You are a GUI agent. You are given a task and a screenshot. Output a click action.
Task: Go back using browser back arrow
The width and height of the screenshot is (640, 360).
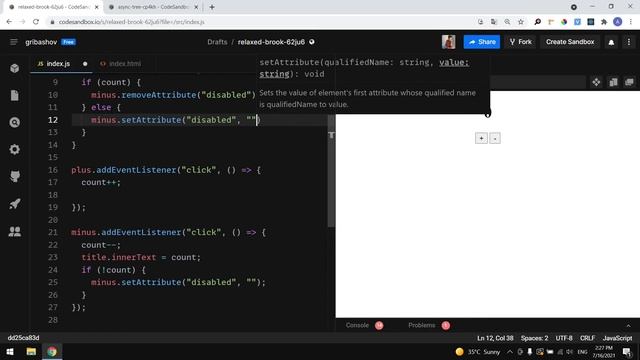(9, 22)
